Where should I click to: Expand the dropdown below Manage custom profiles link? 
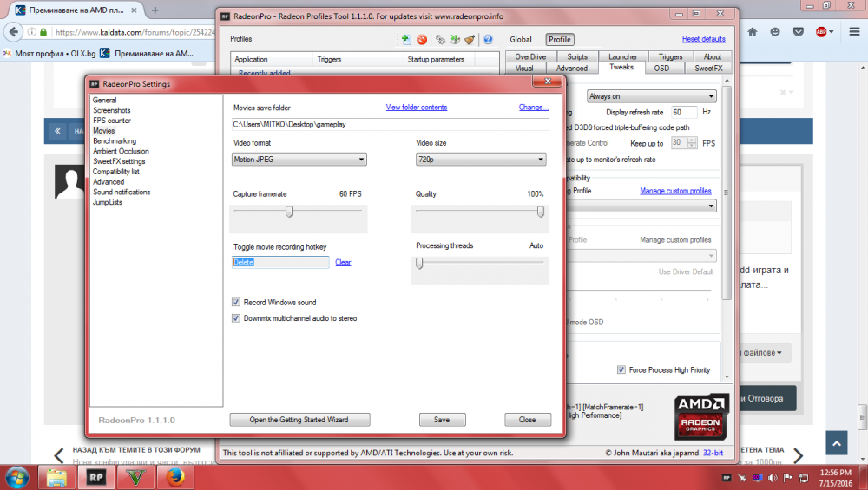pyautogui.click(x=642, y=206)
